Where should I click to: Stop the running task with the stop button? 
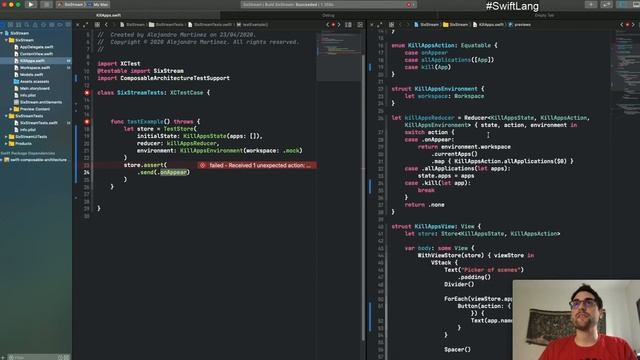click(47, 4)
